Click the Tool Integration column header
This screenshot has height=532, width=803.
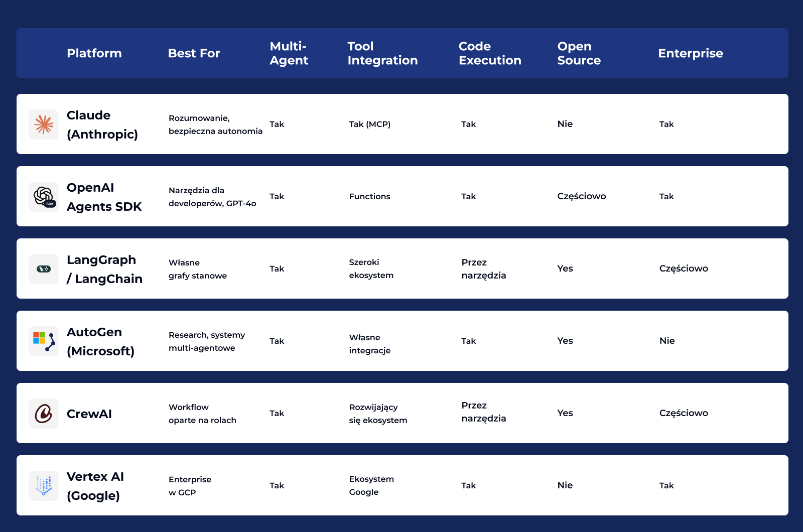tap(382, 53)
